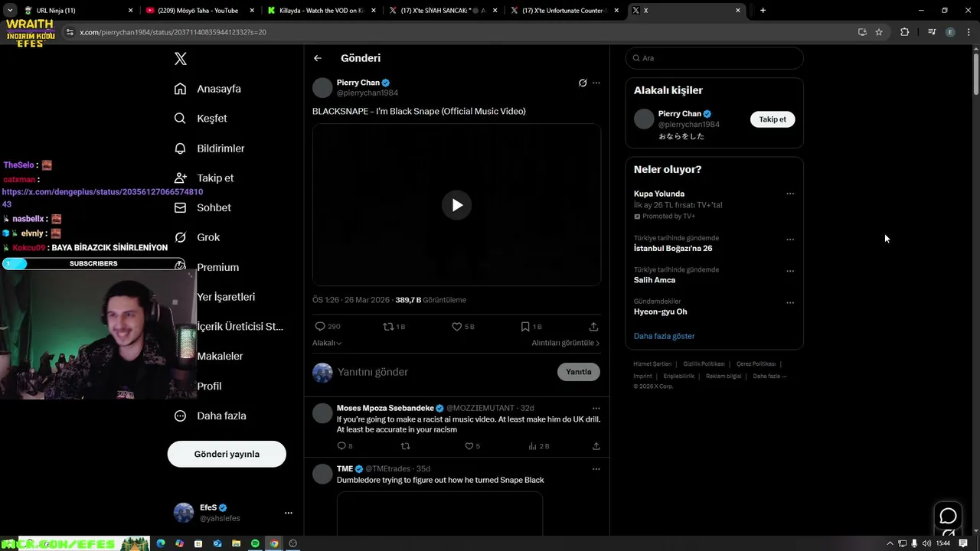This screenshot has height=551, width=980.
Task: Open Grok from sidebar
Action: [197, 237]
